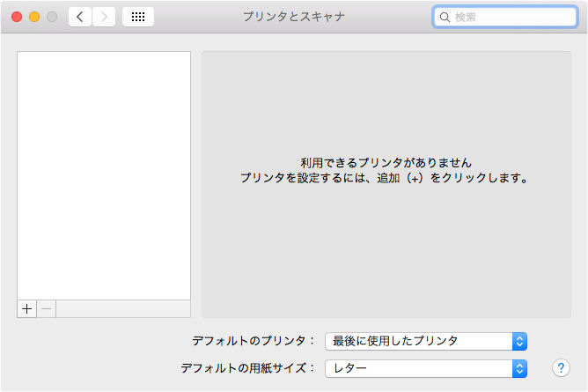Viewport: 588px width, 392px height.
Task: Go back using the left chevron
Action: tap(80, 17)
